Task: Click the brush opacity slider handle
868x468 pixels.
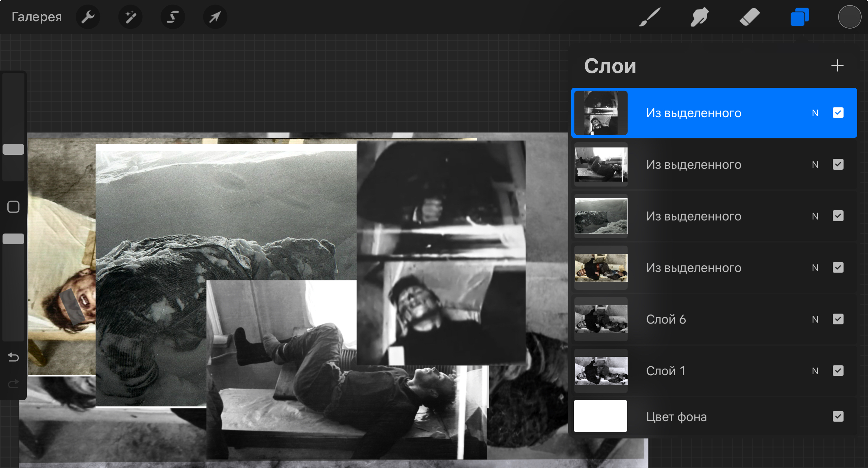Action: [x=13, y=239]
